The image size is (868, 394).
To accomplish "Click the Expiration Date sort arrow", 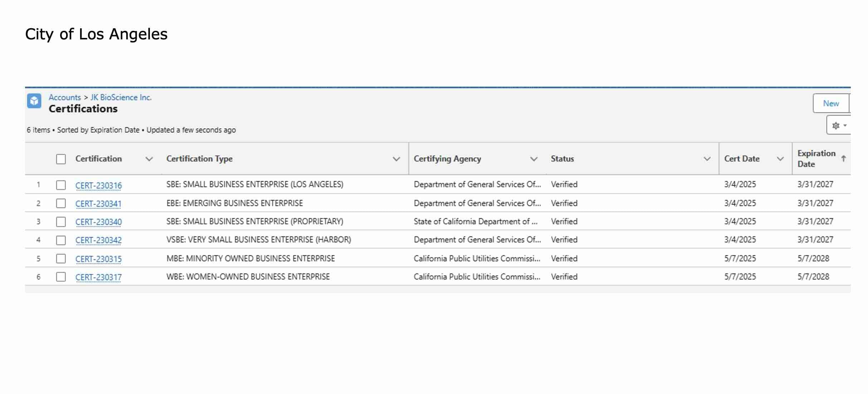I will coord(843,158).
